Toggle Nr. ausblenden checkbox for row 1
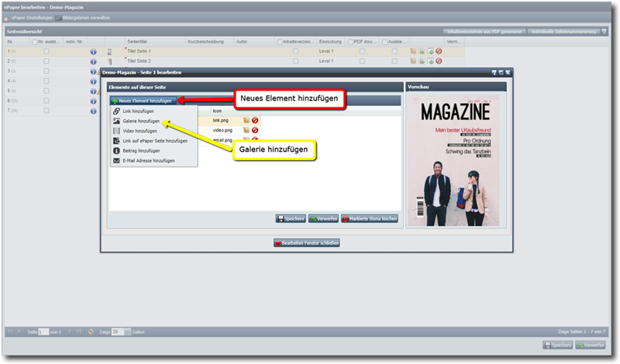Viewport: 620px width, 364px height. (x=46, y=51)
